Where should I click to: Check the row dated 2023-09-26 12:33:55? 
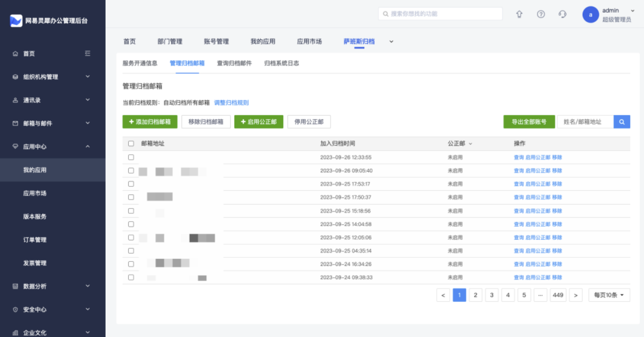[131, 157]
